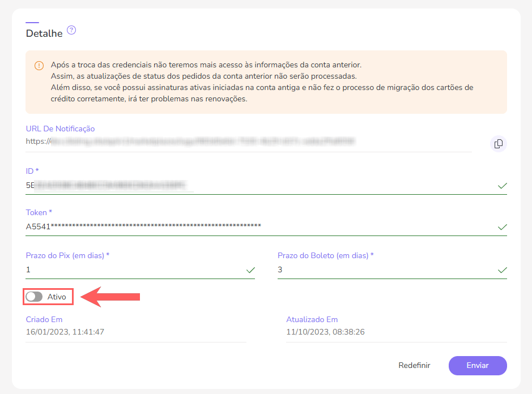Click the Prazo do Boleto value

click(x=340, y=269)
